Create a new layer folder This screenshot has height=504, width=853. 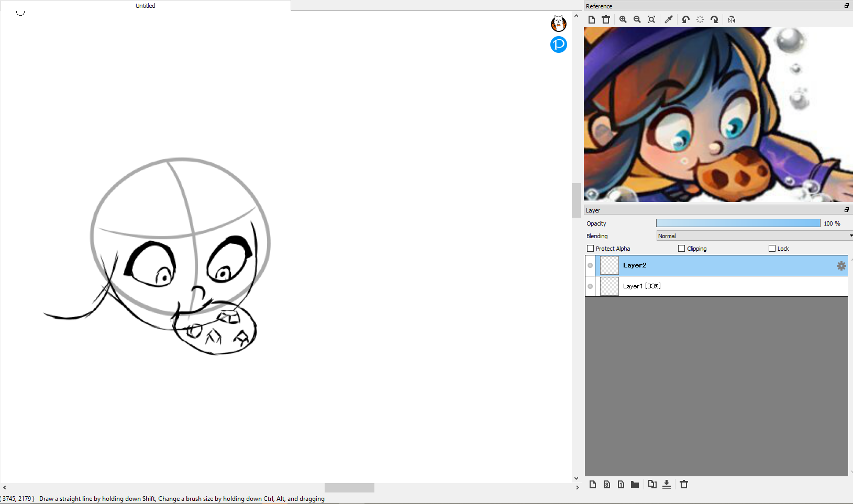[x=635, y=485]
